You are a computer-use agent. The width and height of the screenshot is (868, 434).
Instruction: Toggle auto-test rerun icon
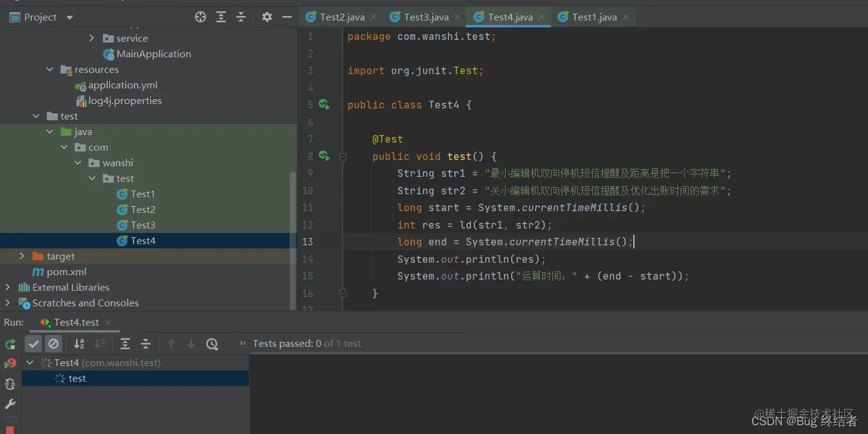click(x=10, y=384)
